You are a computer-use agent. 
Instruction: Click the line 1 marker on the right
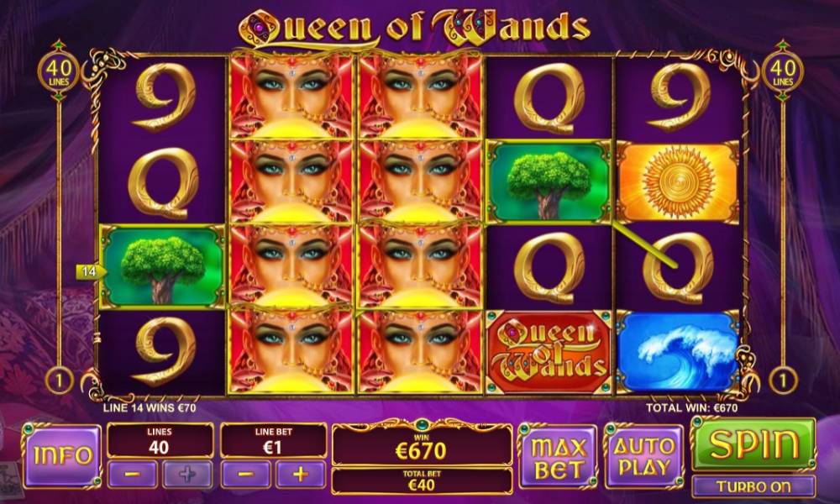[x=783, y=381]
